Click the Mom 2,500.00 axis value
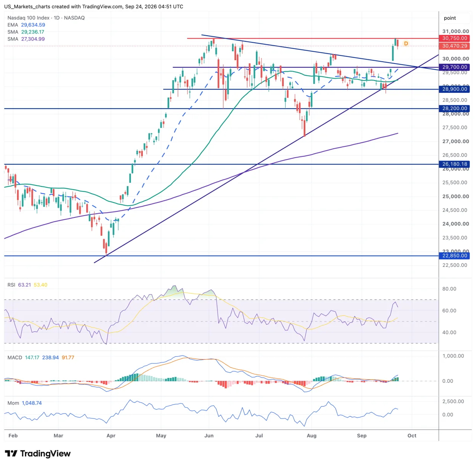This screenshot has height=466, width=476. [453, 401]
